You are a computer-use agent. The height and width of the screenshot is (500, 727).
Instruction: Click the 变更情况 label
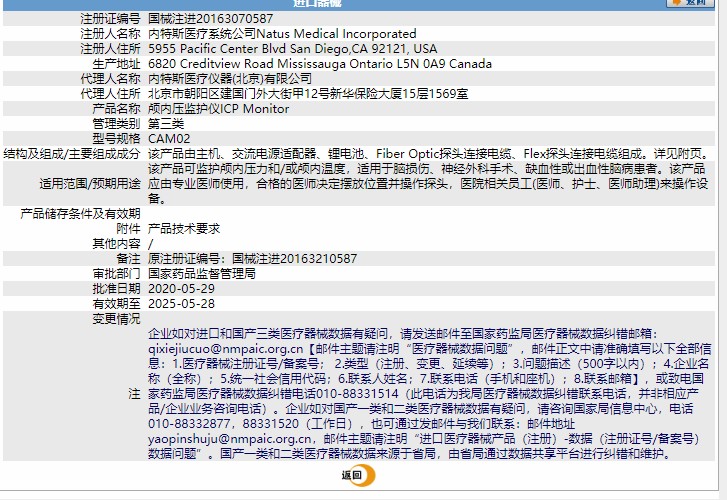pos(116,319)
